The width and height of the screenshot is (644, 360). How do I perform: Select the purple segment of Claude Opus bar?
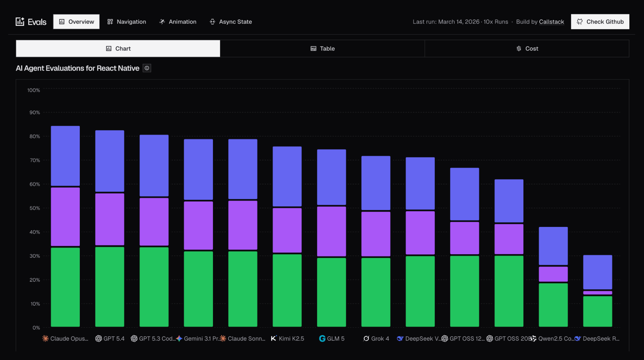65,217
